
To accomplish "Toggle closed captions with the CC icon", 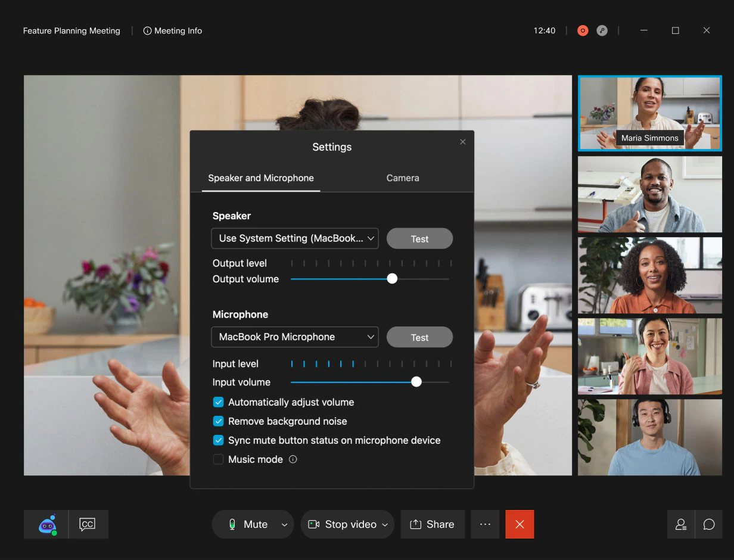I will point(88,524).
